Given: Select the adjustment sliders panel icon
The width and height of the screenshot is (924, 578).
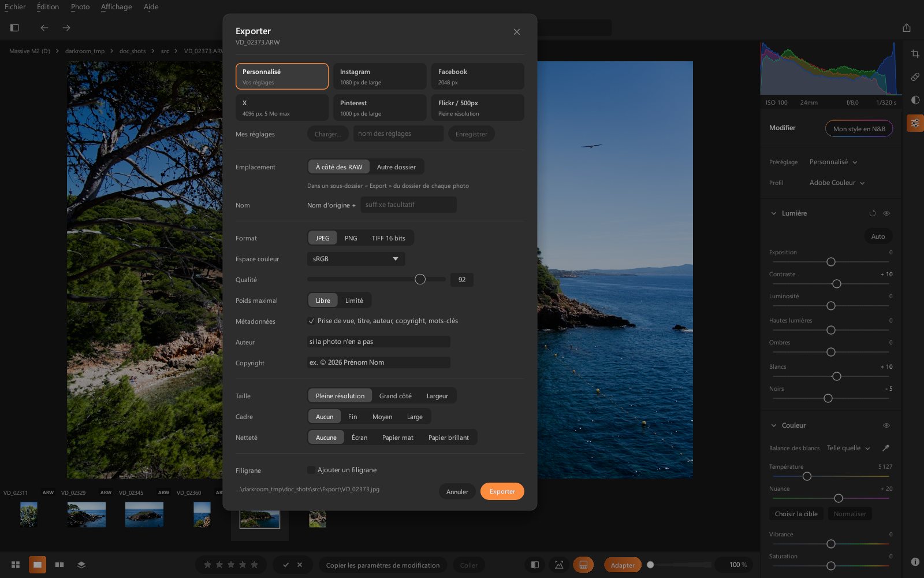Looking at the screenshot, I should point(915,123).
